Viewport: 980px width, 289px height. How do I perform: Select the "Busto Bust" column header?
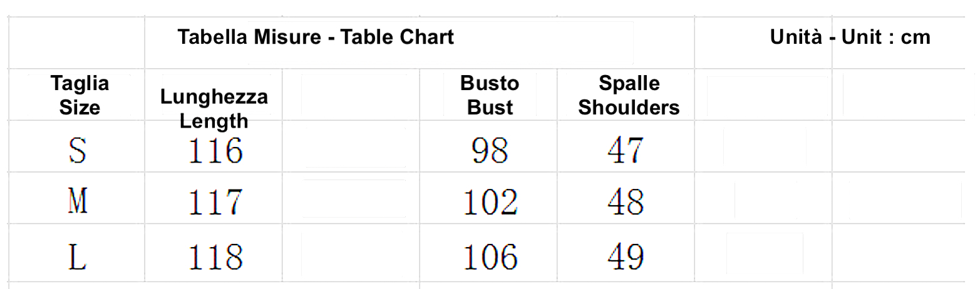[490, 96]
